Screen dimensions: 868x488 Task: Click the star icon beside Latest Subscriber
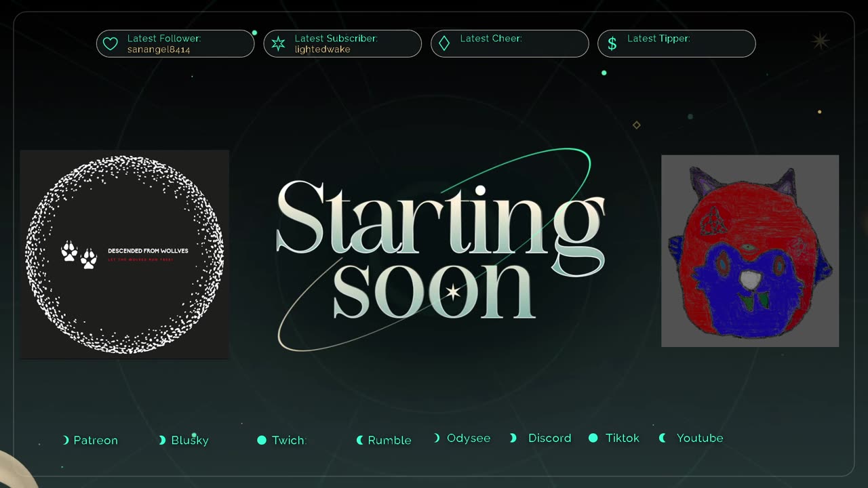coord(278,44)
